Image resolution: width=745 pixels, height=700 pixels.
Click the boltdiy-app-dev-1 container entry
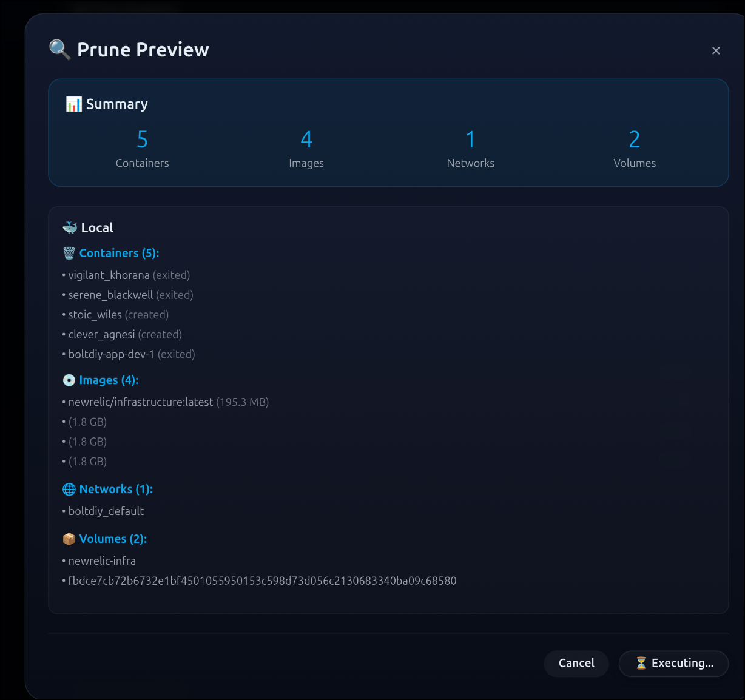[x=112, y=354]
